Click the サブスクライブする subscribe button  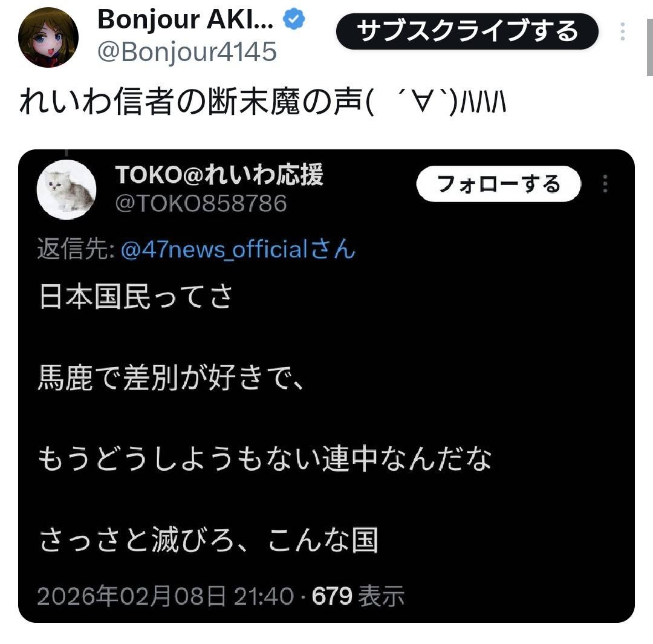[x=467, y=31]
